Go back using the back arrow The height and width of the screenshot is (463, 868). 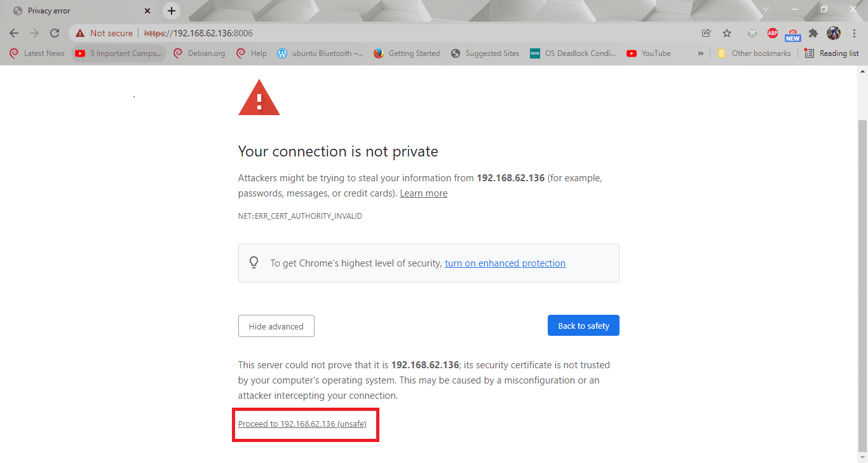point(14,33)
